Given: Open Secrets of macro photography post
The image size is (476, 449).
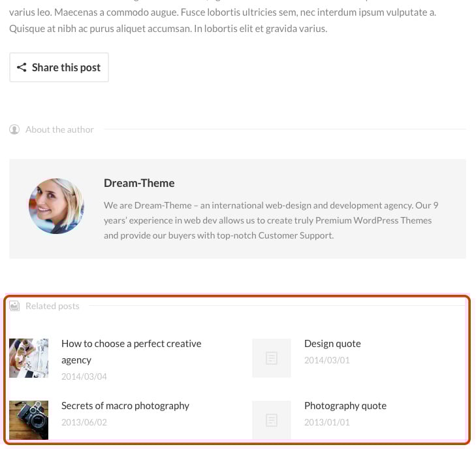Looking at the screenshot, I should [125, 405].
